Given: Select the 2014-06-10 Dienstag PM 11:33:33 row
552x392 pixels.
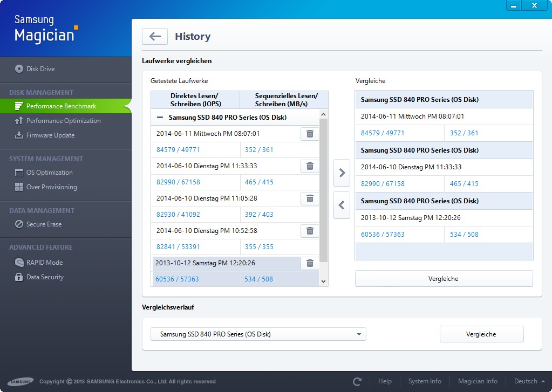Looking at the screenshot, I should coord(226,166).
